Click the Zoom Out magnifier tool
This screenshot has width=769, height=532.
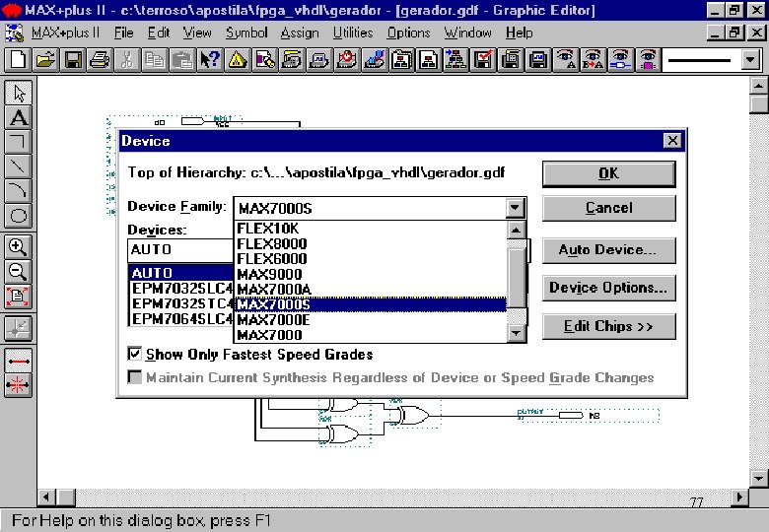click(x=19, y=272)
